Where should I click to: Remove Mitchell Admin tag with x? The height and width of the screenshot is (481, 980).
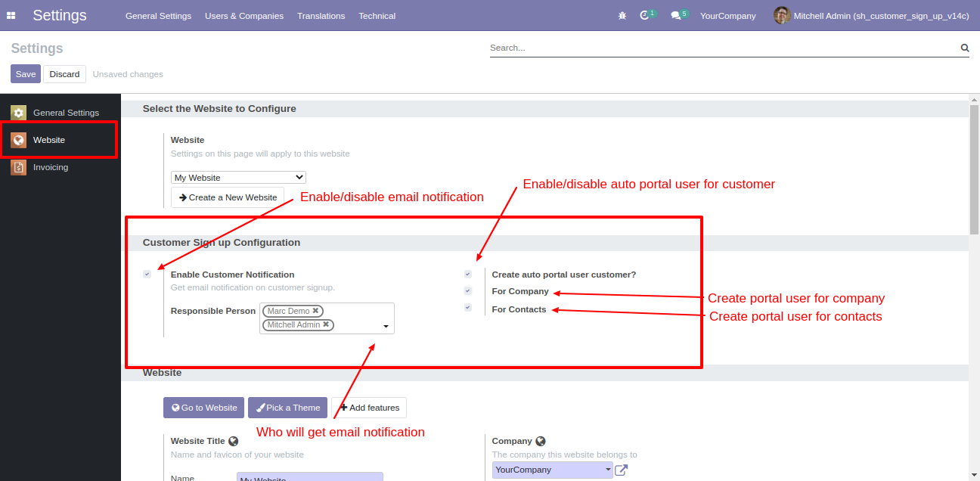326,324
